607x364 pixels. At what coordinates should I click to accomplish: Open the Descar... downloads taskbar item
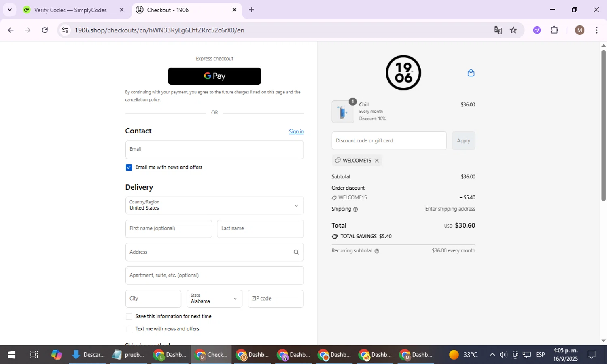[88, 355]
